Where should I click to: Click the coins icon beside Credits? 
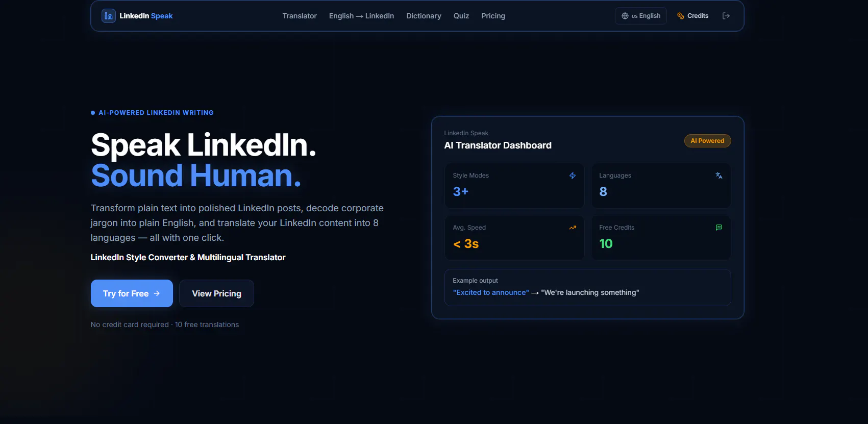tap(681, 16)
